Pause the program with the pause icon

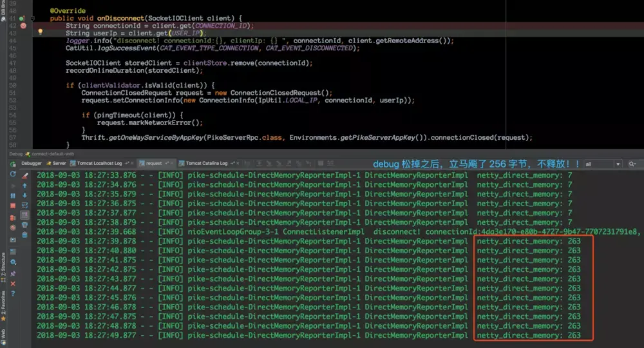tap(13, 196)
